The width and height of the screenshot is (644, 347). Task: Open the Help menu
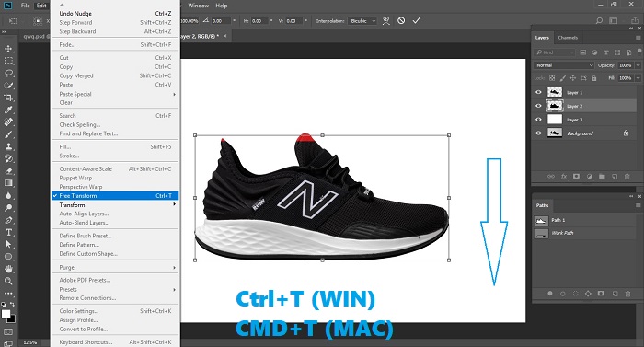(222, 6)
